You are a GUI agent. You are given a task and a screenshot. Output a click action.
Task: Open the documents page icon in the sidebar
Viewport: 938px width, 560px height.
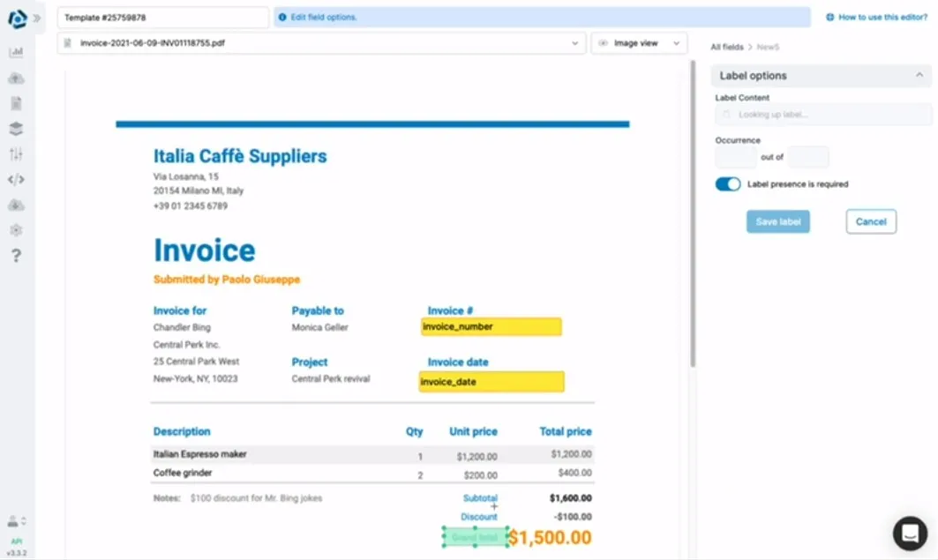[x=16, y=103]
